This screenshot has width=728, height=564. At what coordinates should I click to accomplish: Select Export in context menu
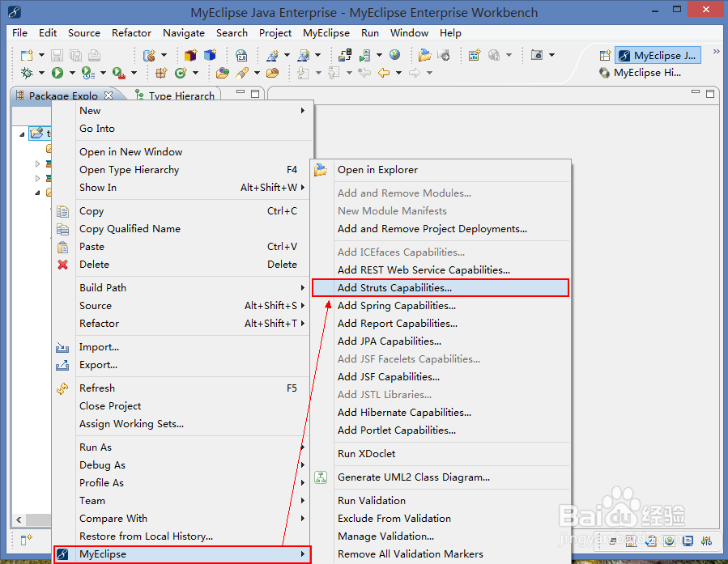182,365
